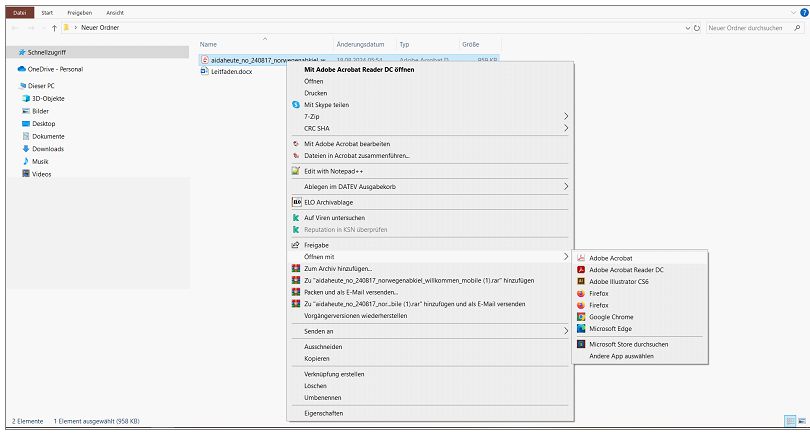Click the Neuer Ordner durchsuchen search field

tap(750, 29)
